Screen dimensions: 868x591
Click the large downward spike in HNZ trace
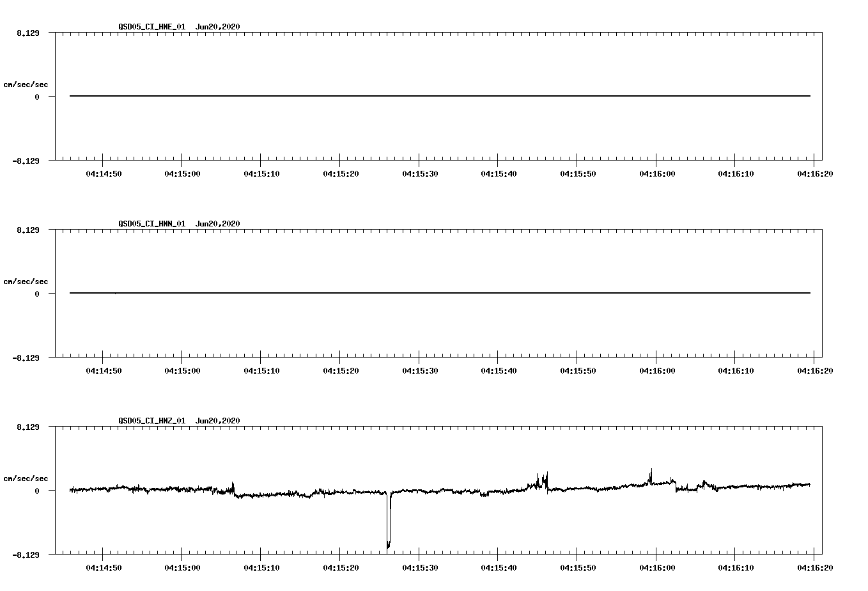389,521
